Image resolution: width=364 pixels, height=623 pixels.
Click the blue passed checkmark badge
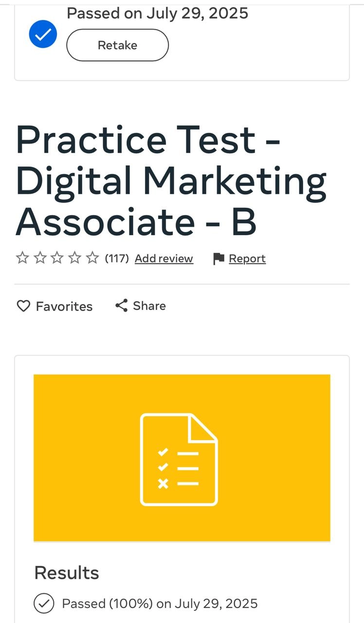pos(43,34)
